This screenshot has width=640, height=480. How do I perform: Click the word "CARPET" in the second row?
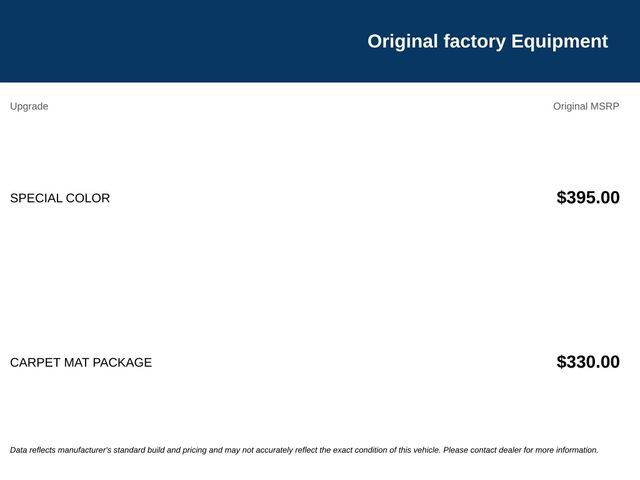(x=35, y=362)
